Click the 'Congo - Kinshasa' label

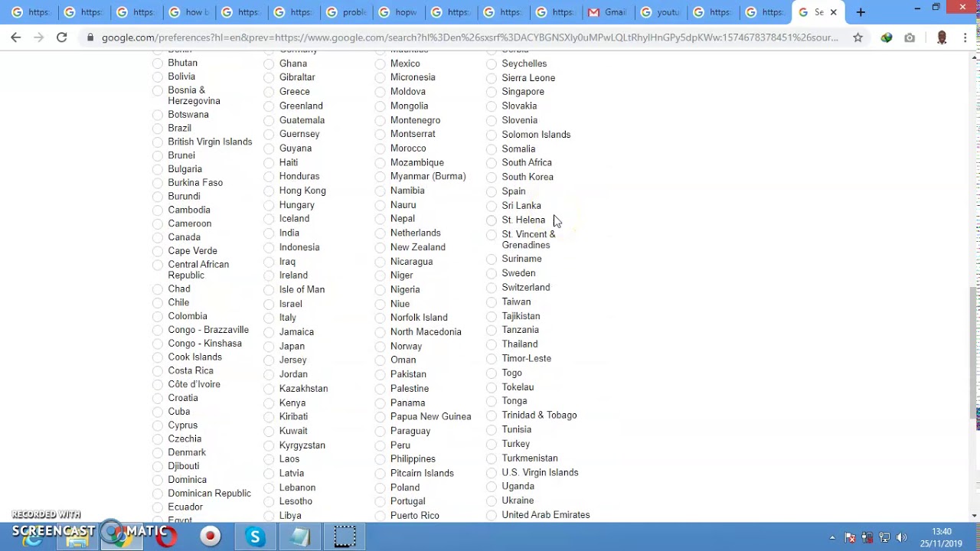click(205, 344)
